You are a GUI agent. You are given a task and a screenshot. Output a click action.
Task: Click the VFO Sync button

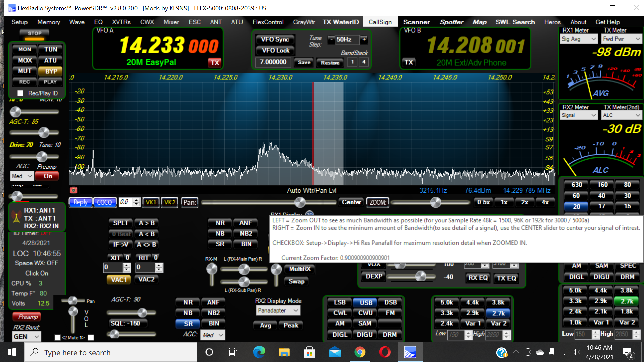[275, 39]
